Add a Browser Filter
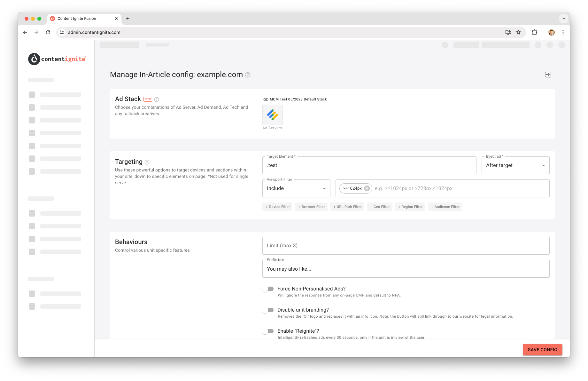588x381 pixels. click(311, 207)
